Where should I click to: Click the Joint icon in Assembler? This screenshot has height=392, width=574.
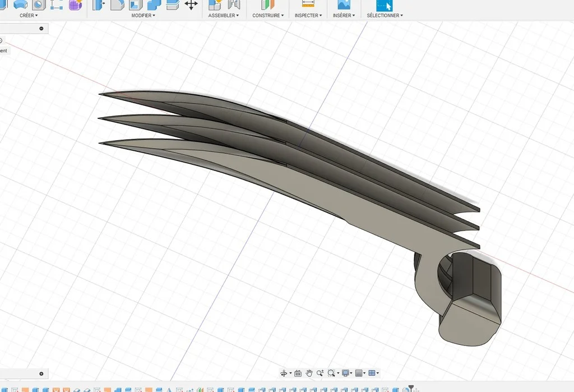(234, 4)
